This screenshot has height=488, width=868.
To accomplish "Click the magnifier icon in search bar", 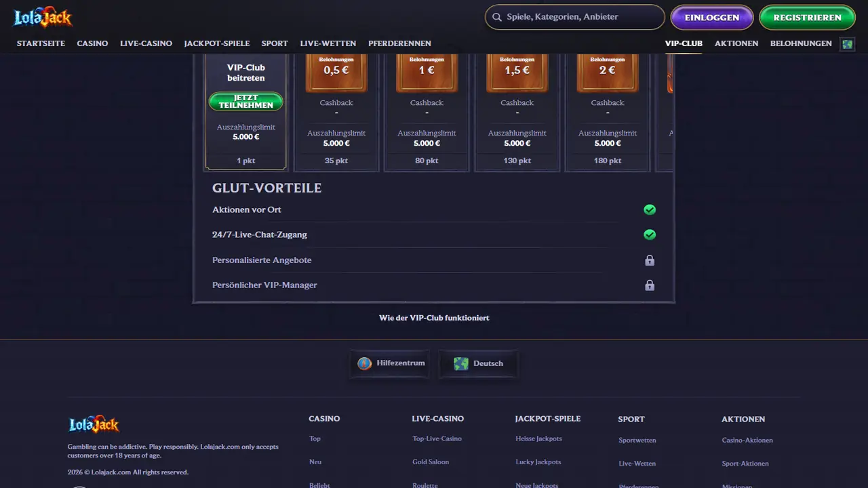I will coord(497,17).
